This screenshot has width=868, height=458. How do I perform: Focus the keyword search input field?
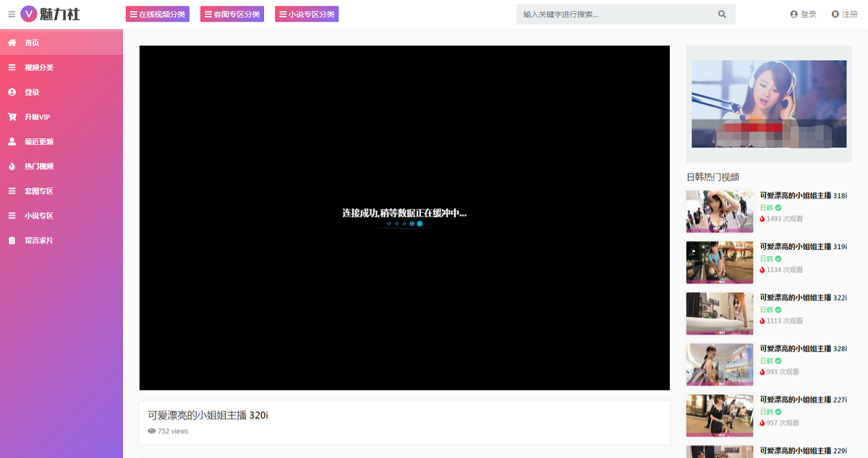(x=615, y=14)
